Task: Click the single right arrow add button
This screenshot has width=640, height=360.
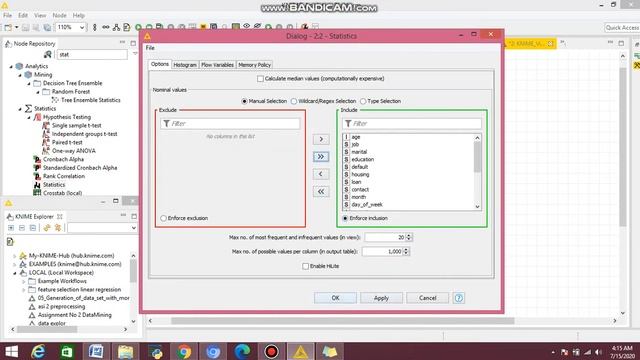Action: pyautogui.click(x=321, y=139)
